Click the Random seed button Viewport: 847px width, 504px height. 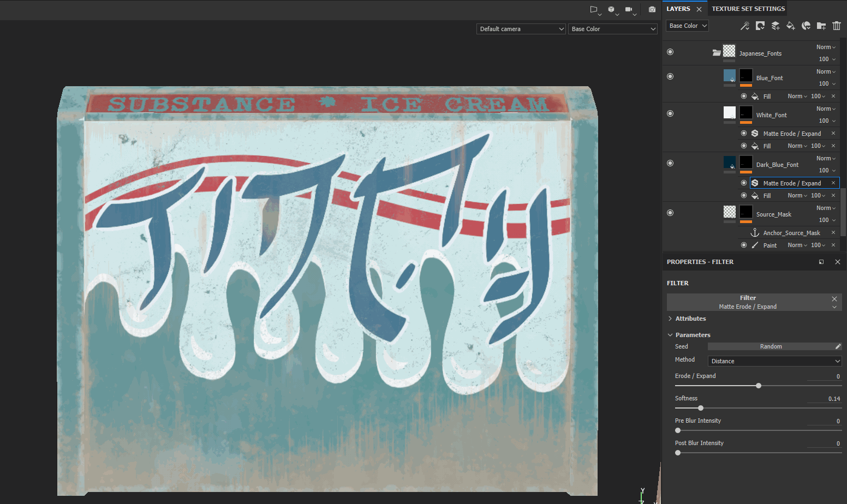[771, 346]
